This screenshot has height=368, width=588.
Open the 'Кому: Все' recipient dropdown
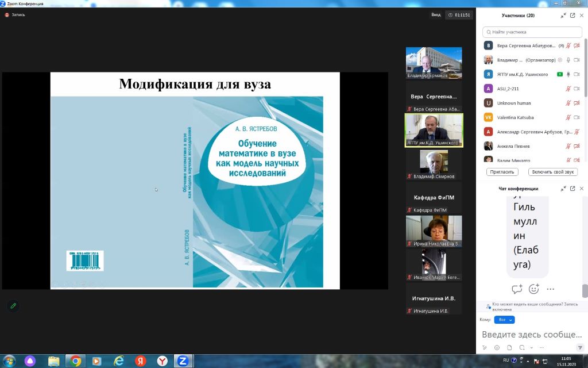504,320
